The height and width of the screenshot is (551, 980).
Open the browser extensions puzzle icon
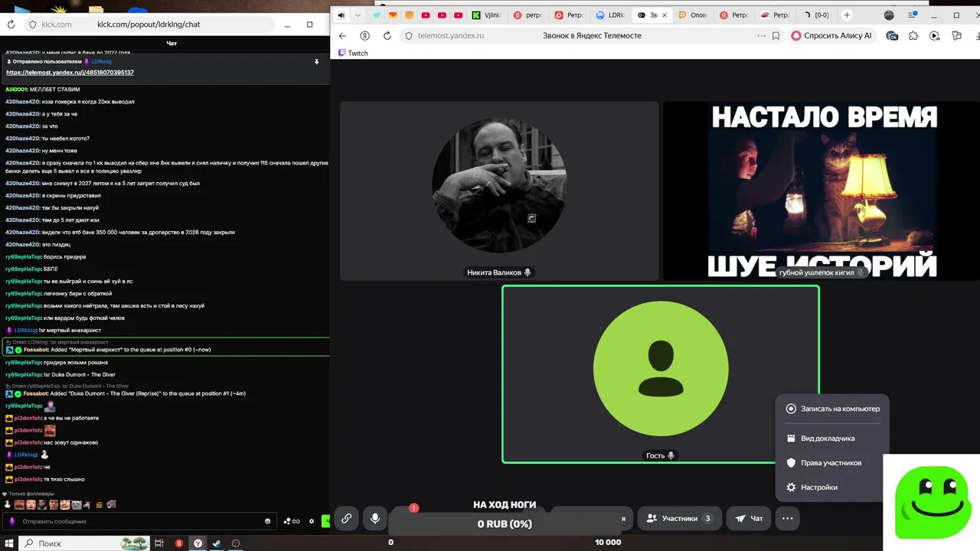[x=913, y=35]
